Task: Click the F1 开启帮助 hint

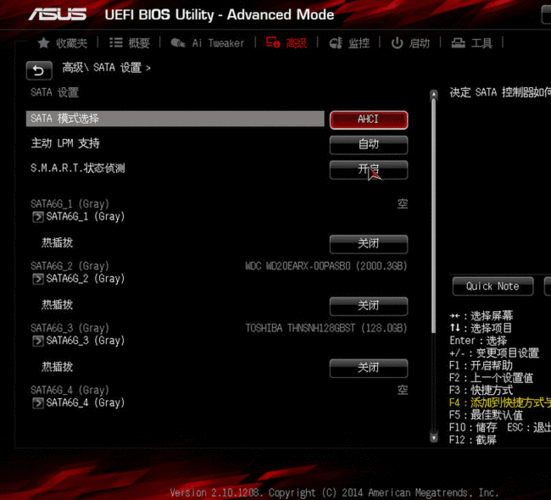Action: click(x=481, y=365)
